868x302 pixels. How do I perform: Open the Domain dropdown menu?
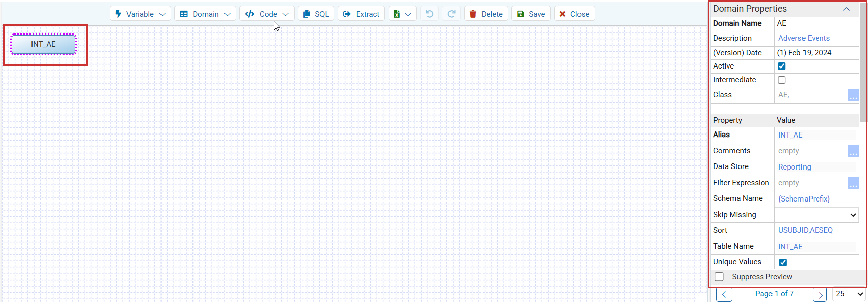coord(205,14)
